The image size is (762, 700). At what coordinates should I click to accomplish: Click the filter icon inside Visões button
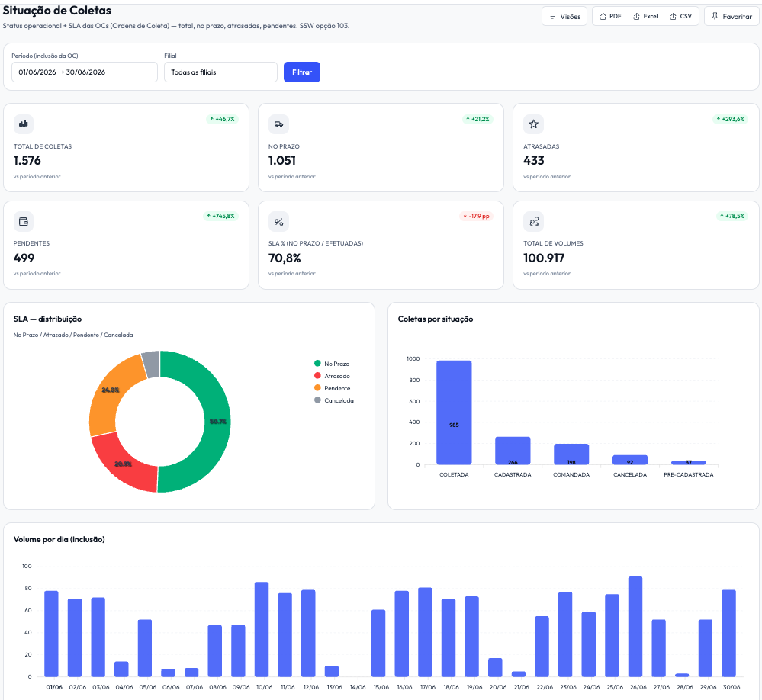[x=552, y=17]
